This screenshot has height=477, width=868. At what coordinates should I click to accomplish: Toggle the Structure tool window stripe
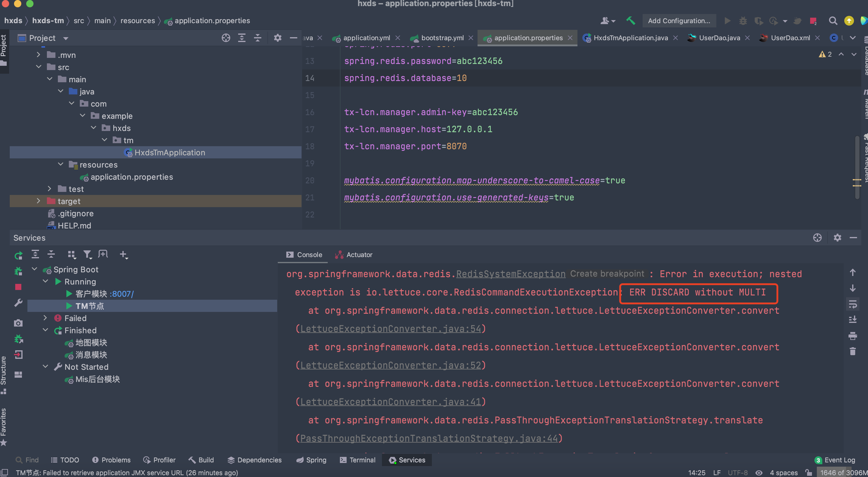pyautogui.click(x=4, y=375)
